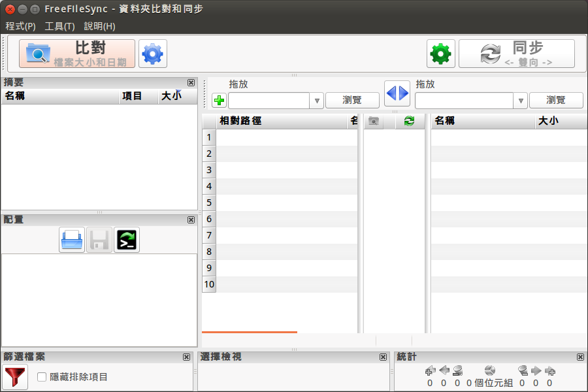Open filter settings red funnel
The image size is (588, 392).
point(15,376)
